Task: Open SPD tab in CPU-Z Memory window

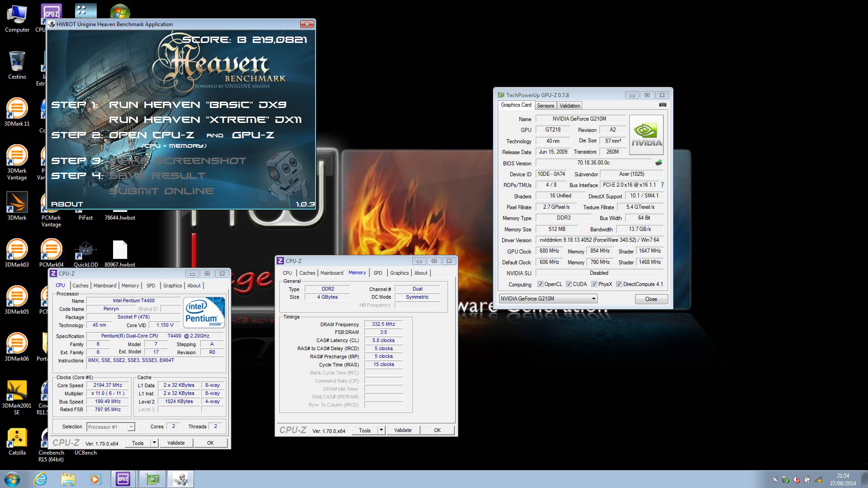Action: (x=378, y=273)
